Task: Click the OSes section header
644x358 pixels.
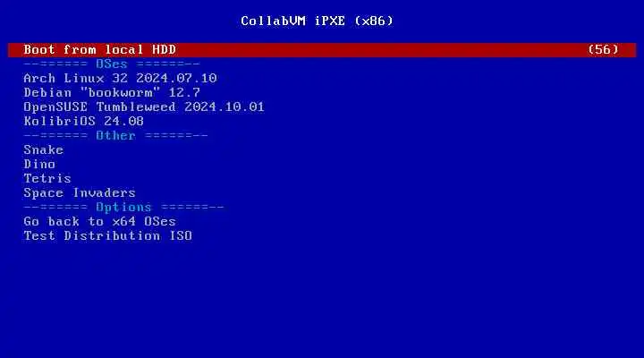Action: click(x=112, y=64)
